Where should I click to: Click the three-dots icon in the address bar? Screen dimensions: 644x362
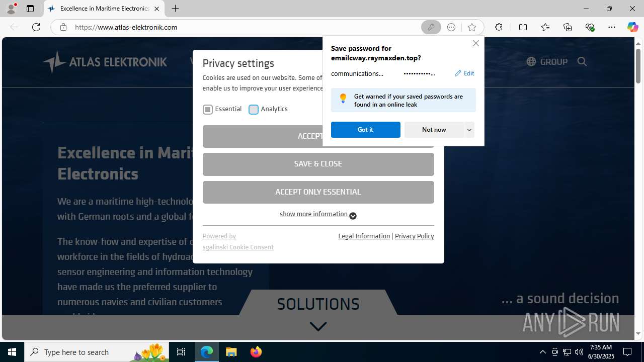click(x=451, y=27)
